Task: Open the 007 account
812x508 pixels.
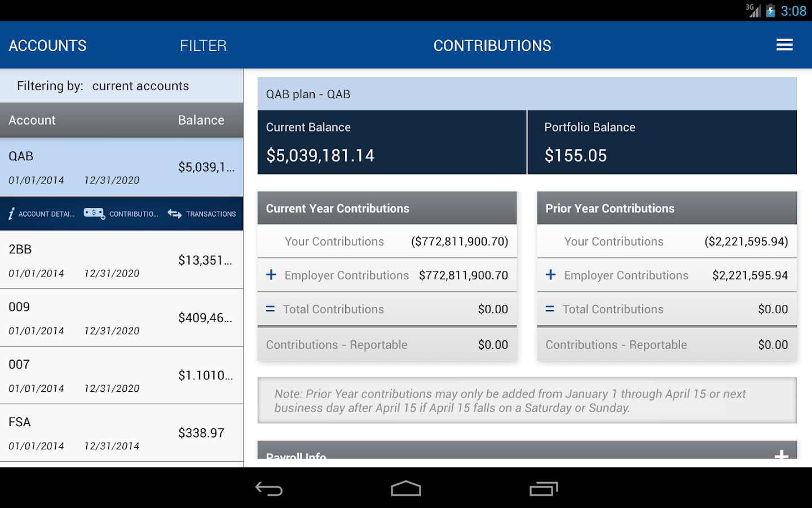Action: click(x=121, y=375)
